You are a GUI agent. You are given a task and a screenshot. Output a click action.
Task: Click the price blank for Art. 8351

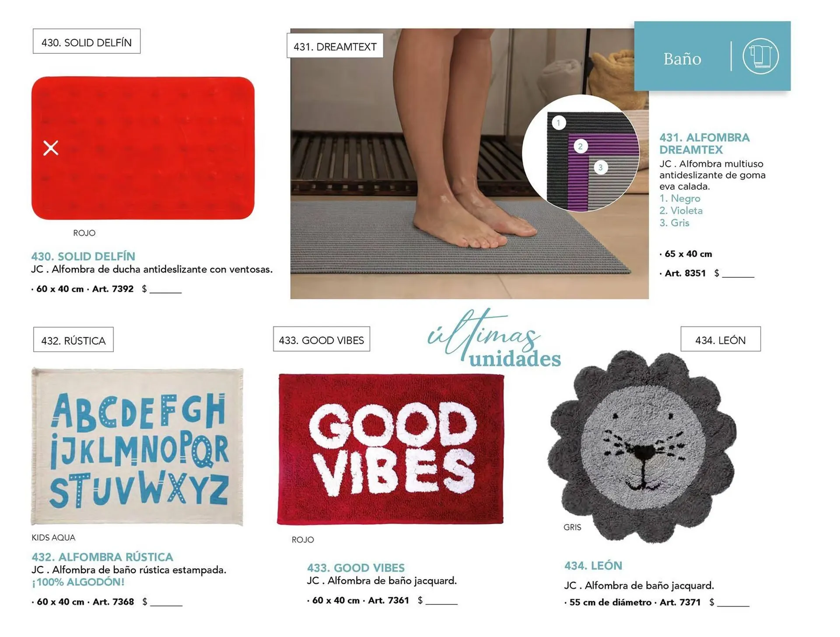coord(738,274)
